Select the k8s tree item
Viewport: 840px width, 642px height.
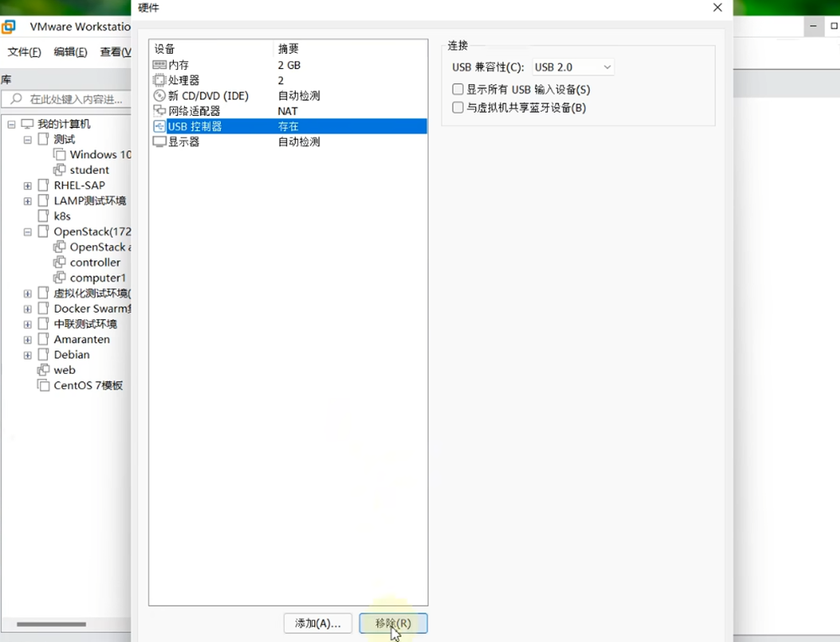(62, 216)
